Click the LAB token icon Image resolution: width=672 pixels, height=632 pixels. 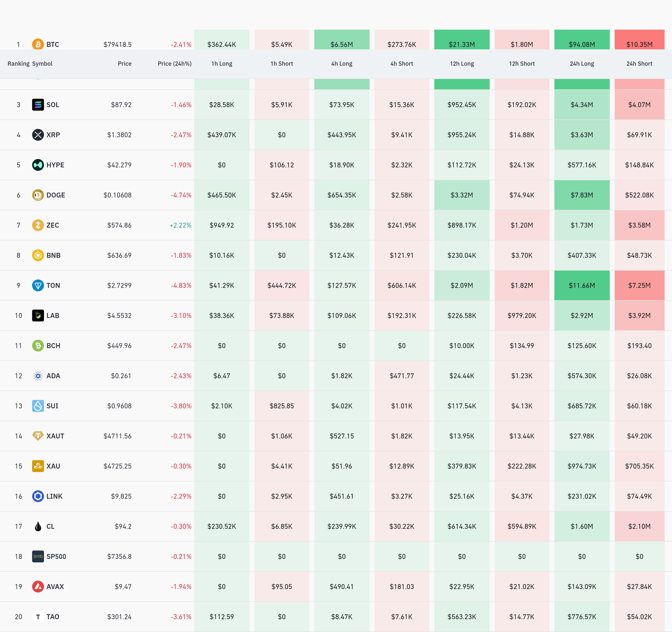point(38,316)
